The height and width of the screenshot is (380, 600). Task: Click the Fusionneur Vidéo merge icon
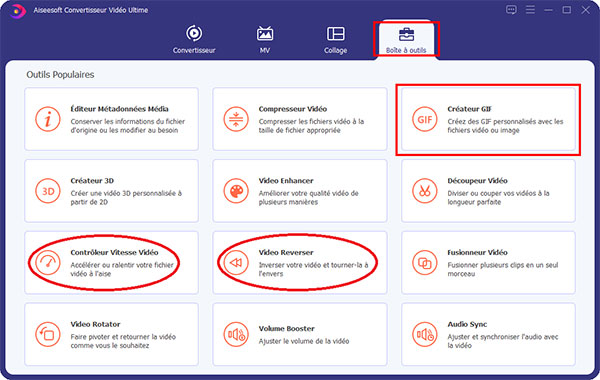[425, 263]
